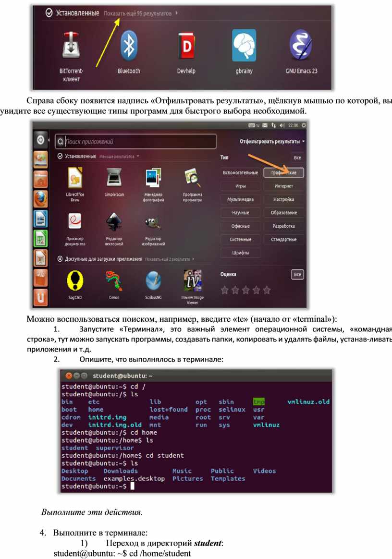This screenshot has height=559, width=392.
Task: Open Программа просмотра image viewer
Action: click(192, 178)
